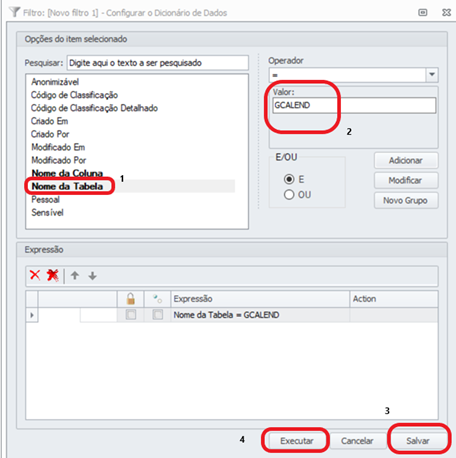The image size is (456, 458).
Task: Select the OU radio button
Action: [x=289, y=194]
